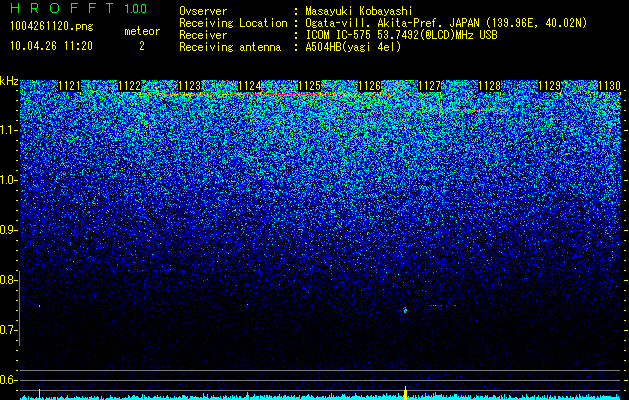The height and width of the screenshot is (400, 629).
Task: Click the 'Ovserver' field label
Action: pos(203,11)
